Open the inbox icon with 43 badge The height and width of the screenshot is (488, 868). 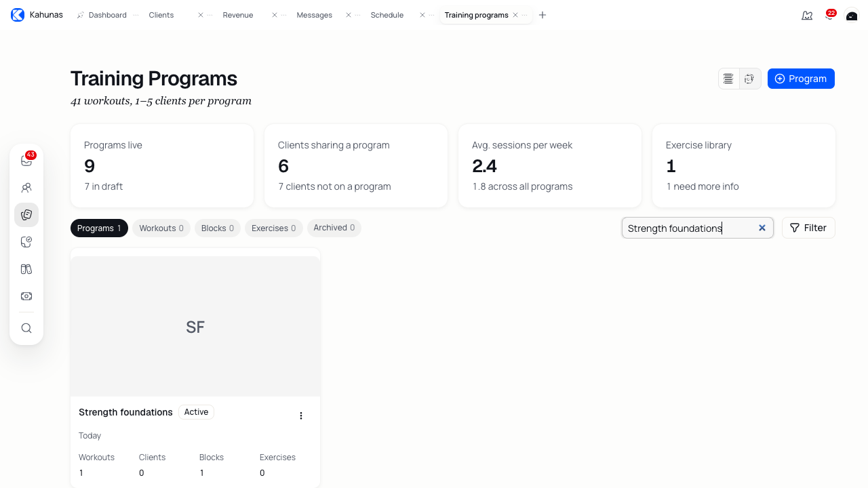tap(26, 161)
